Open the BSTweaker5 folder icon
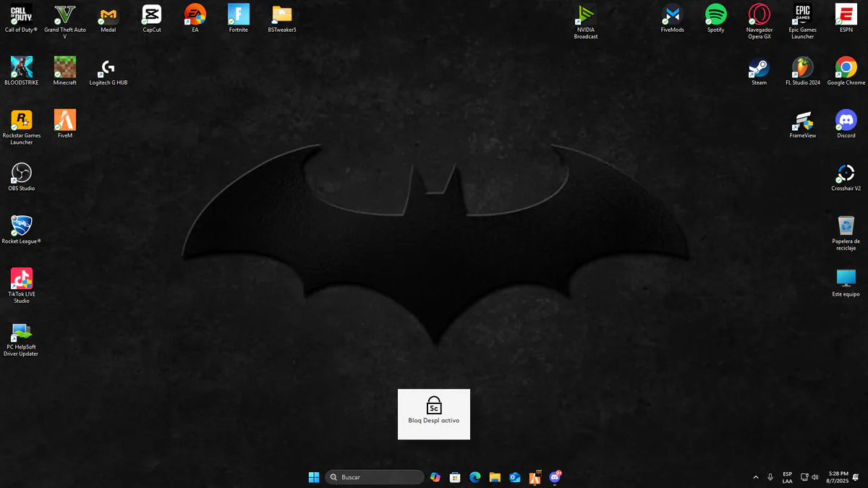Viewport: 868px width, 488px height. tap(282, 18)
